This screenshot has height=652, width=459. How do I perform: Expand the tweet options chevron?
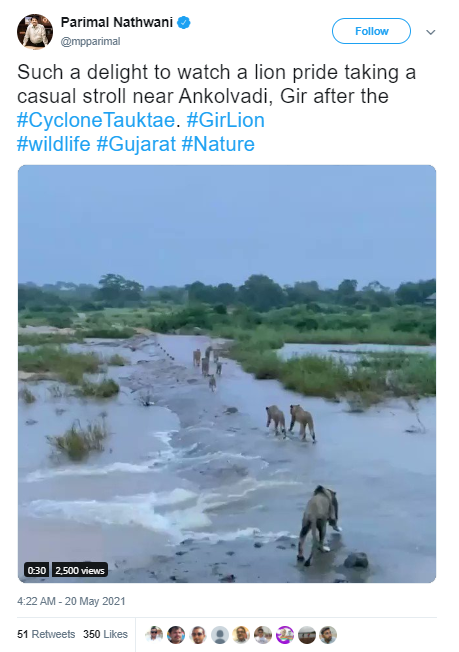[x=431, y=32]
